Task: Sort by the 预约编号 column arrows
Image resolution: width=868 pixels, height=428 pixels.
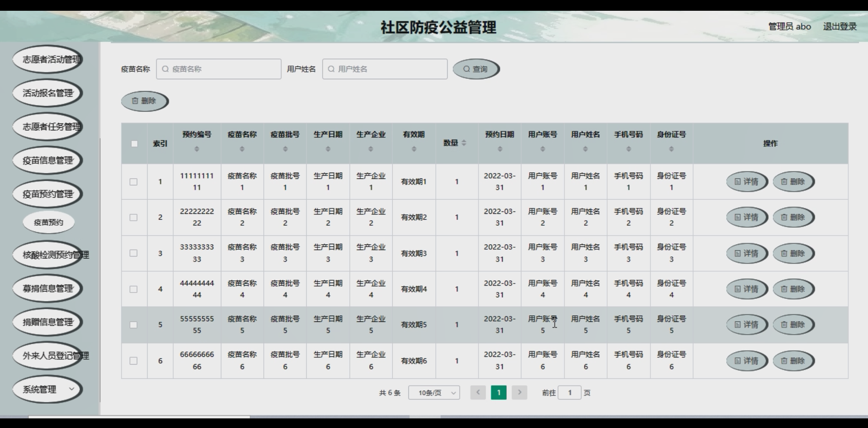Action: tap(197, 149)
